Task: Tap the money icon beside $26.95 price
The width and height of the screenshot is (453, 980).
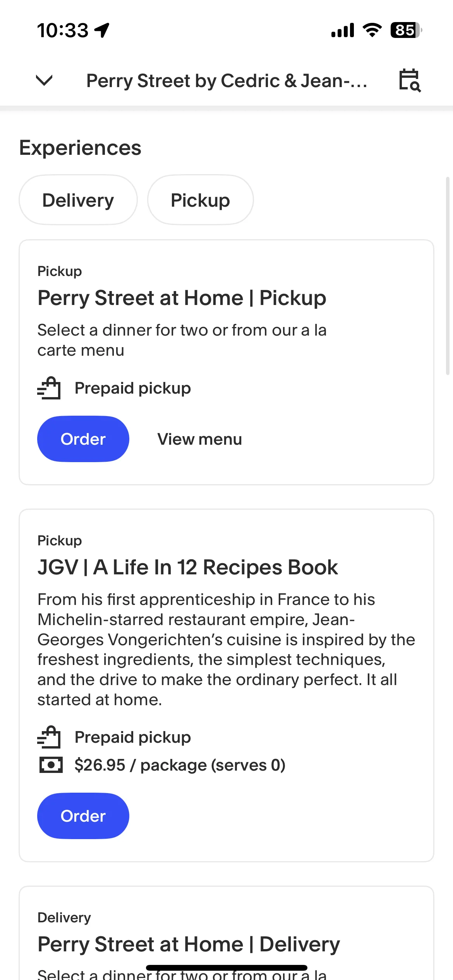Action: 51,765
